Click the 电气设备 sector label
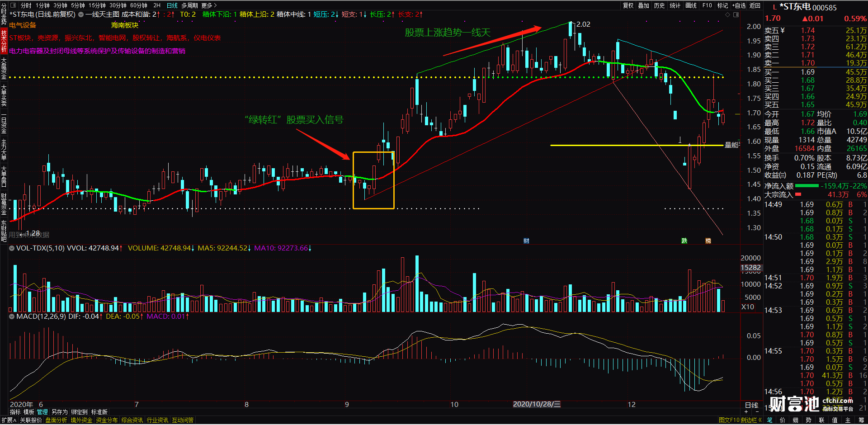 coord(23,25)
